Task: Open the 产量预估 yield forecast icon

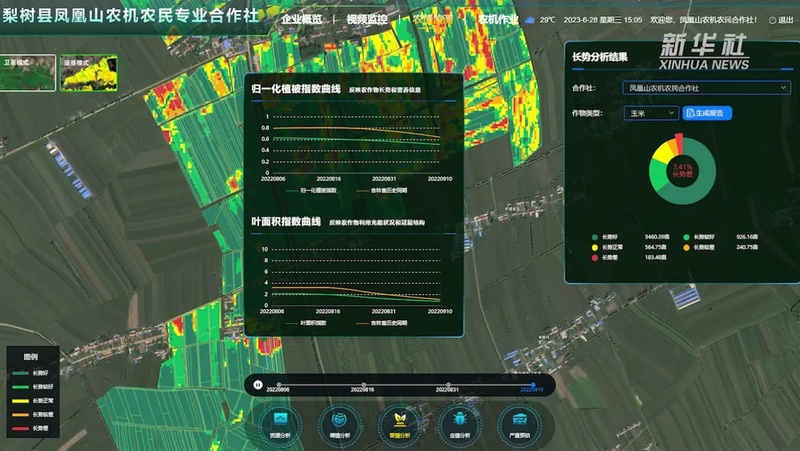Action: (x=519, y=425)
